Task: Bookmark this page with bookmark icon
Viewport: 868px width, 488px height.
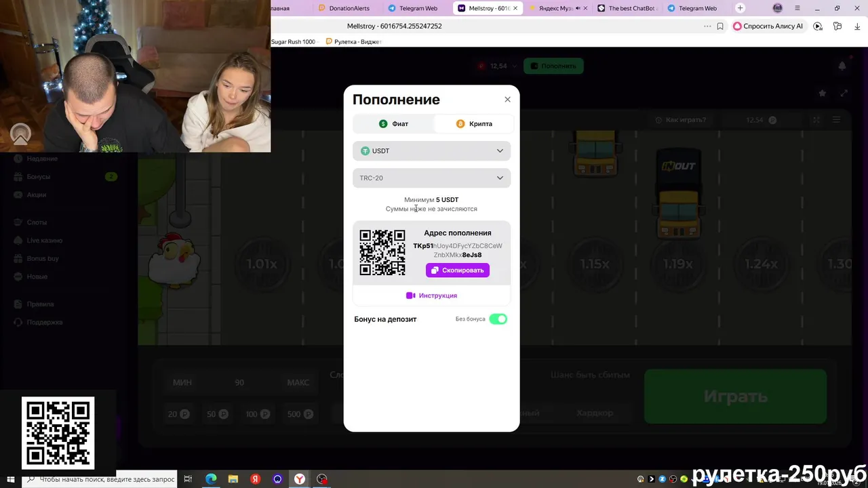Action: coord(720,26)
